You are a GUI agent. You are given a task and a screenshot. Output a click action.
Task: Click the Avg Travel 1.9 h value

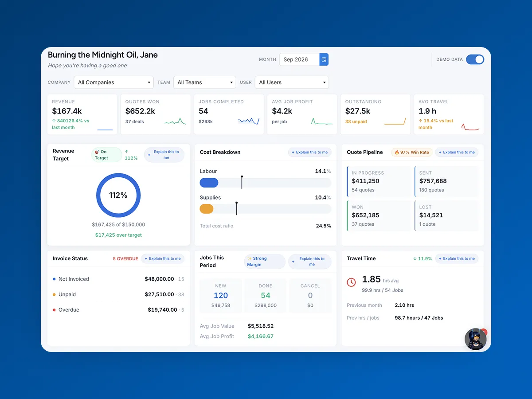point(427,111)
